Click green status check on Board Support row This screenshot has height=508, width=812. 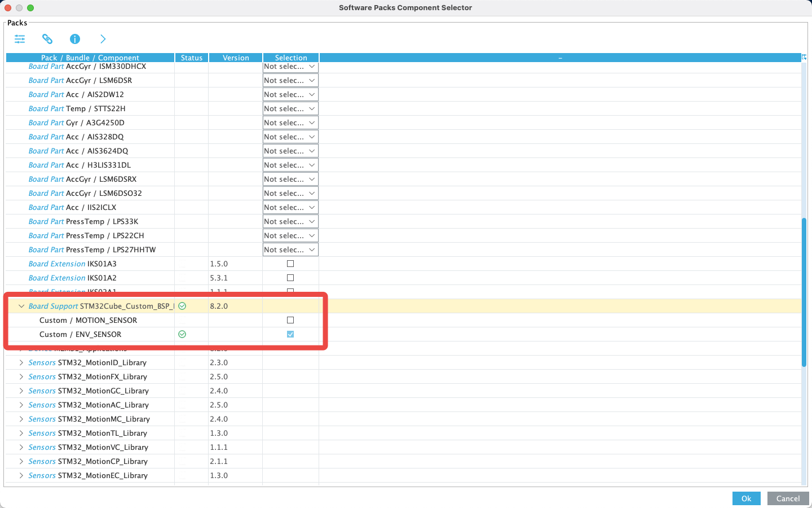point(182,306)
